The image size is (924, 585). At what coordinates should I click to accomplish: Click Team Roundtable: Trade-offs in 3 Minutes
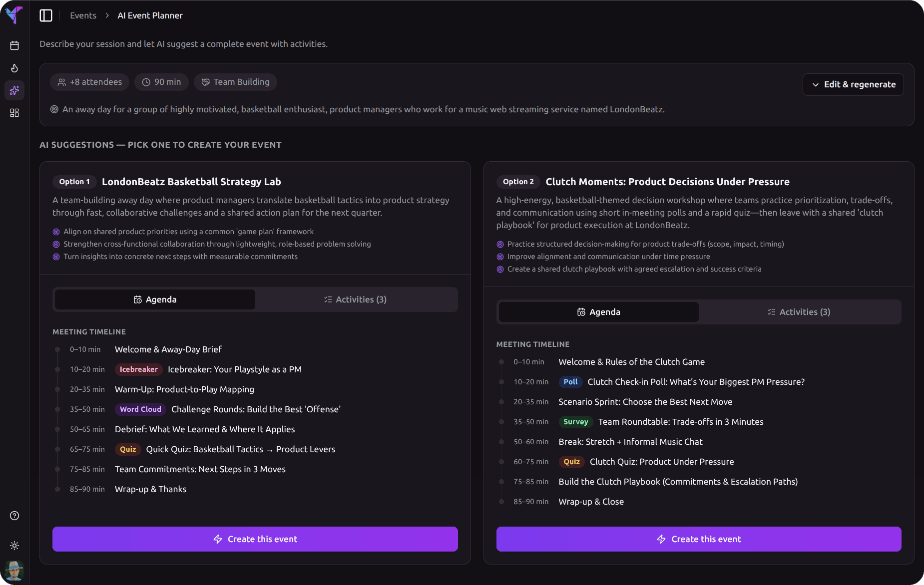(681, 422)
